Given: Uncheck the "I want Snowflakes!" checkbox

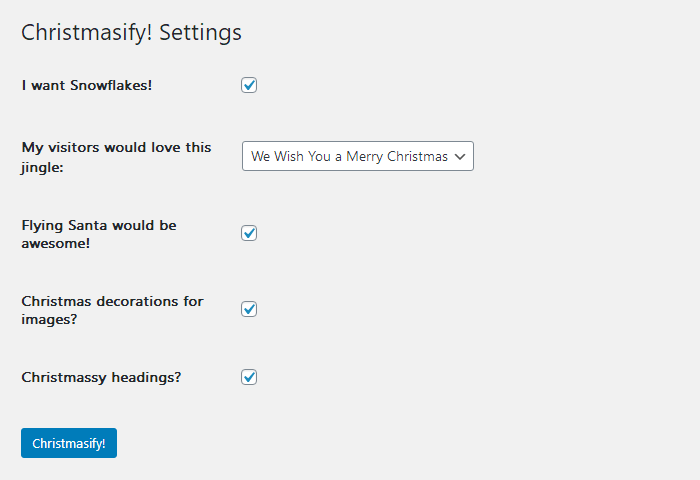Looking at the screenshot, I should [x=250, y=85].
